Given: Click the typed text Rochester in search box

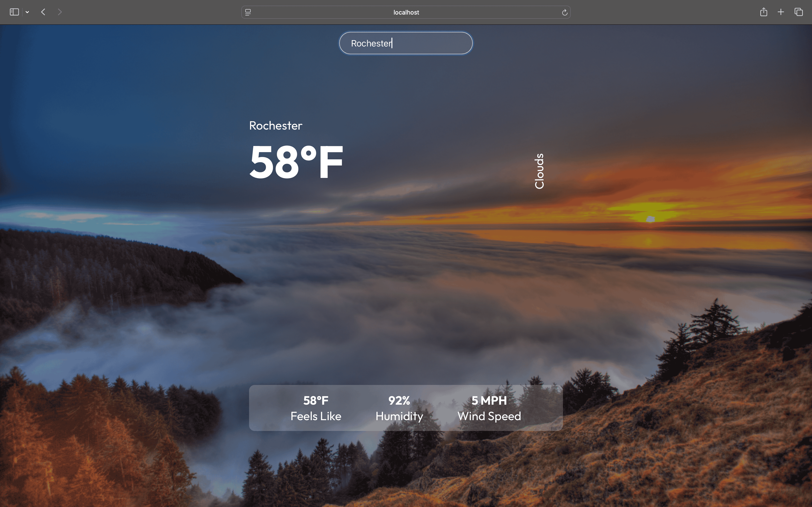Looking at the screenshot, I should [371, 43].
